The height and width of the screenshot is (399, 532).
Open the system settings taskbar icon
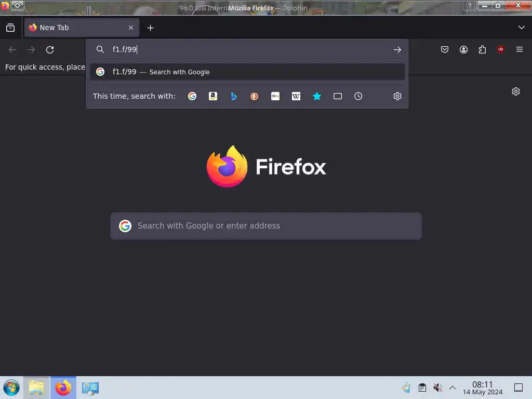(x=90, y=388)
